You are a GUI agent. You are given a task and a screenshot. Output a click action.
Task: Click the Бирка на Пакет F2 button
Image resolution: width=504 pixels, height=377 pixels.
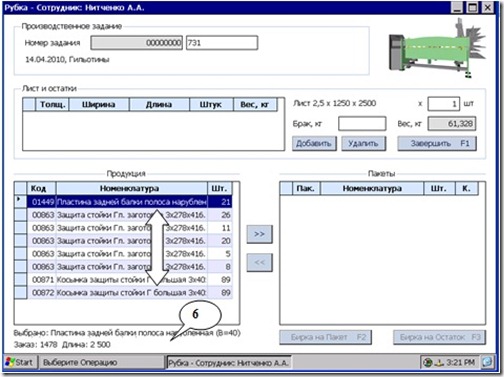point(325,337)
